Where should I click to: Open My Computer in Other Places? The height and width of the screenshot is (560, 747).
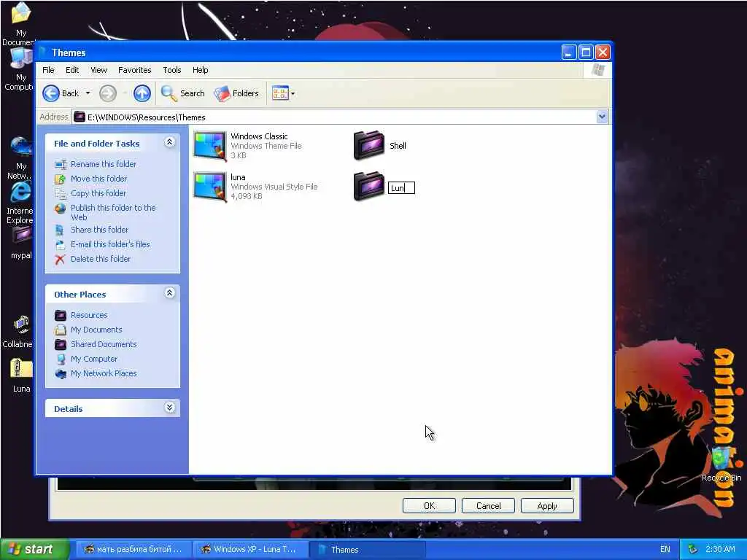point(94,359)
